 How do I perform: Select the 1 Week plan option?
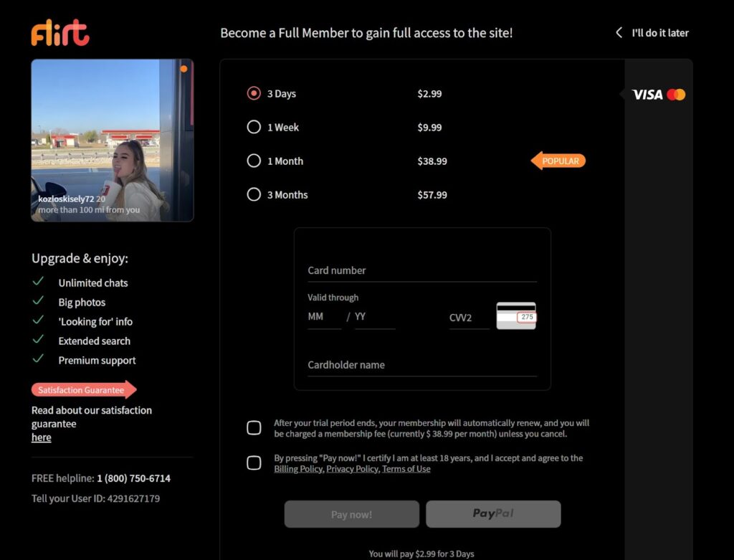click(254, 127)
